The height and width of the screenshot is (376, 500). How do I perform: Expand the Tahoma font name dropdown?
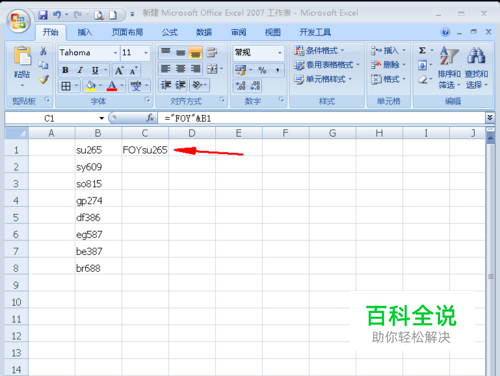(x=115, y=53)
